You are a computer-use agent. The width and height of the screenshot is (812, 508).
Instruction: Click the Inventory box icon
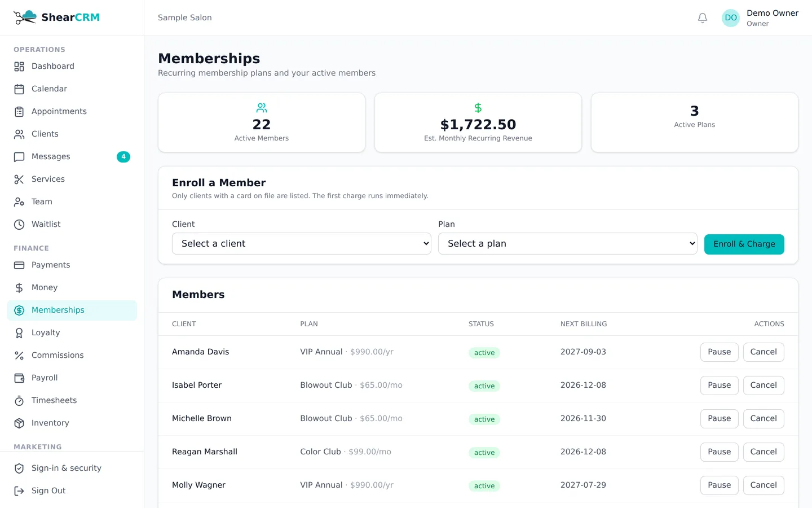pyautogui.click(x=19, y=423)
